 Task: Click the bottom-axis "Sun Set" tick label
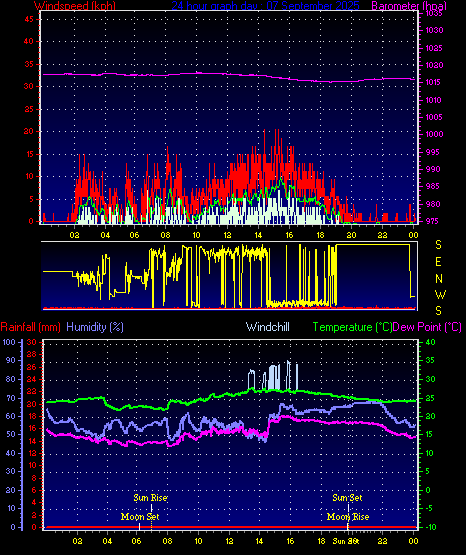(x=346, y=541)
